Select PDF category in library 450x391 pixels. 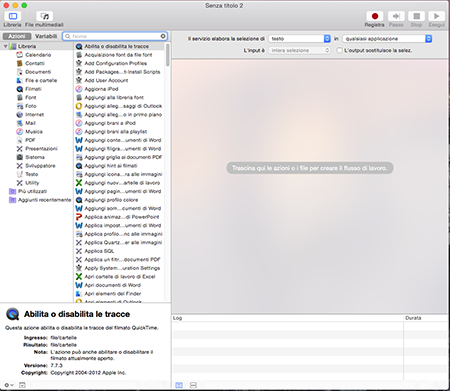click(x=30, y=140)
